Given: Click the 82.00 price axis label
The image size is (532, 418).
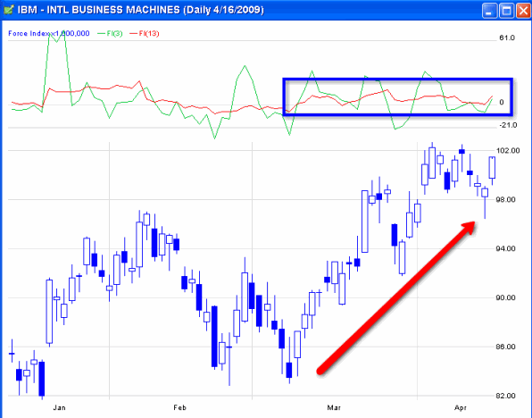Looking at the screenshot, I should tap(506, 396).
